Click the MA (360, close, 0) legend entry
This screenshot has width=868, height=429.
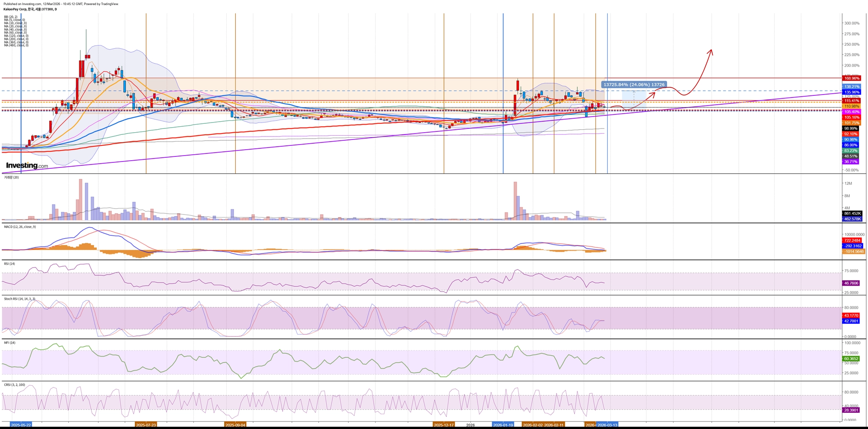click(x=16, y=42)
